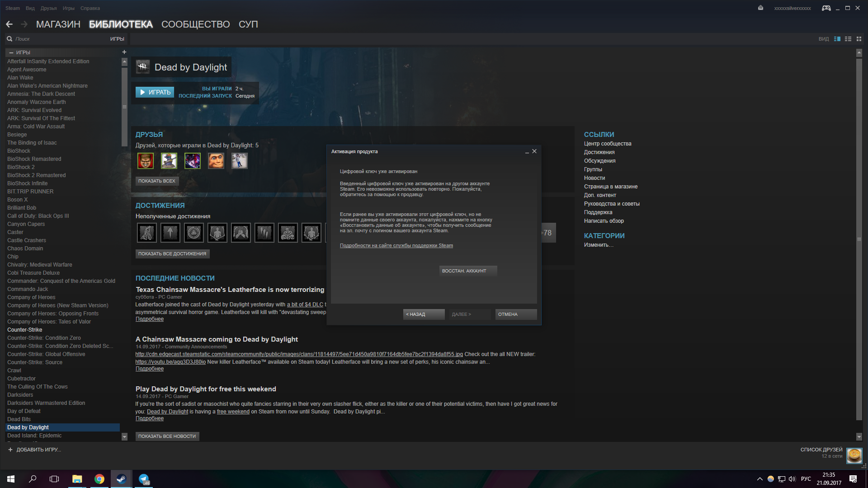Open the friends list avatar icon
Screen dimensions: 868x488
[854, 455]
